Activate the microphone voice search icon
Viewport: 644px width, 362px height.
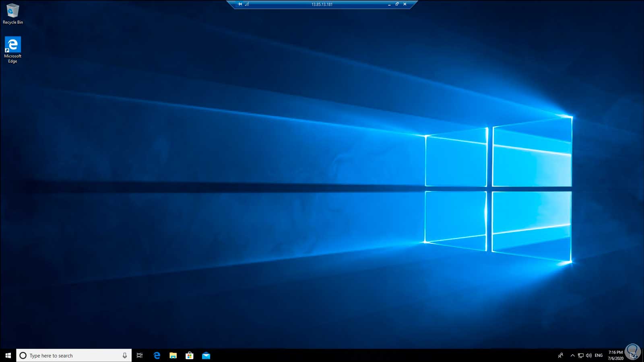click(125, 356)
